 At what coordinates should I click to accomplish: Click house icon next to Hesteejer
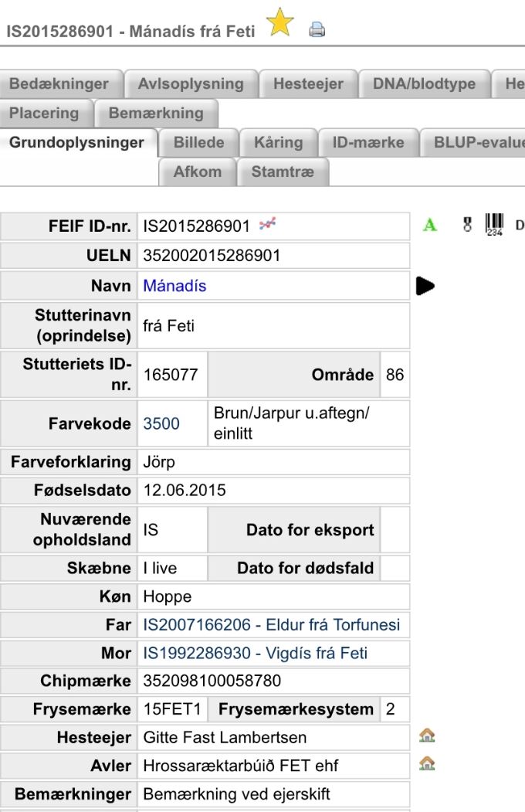[x=427, y=736]
